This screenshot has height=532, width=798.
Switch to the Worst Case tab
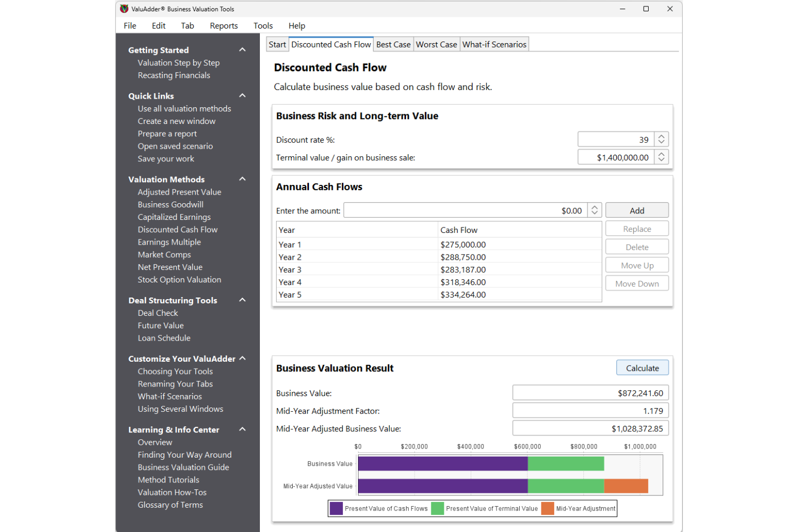click(x=436, y=44)
